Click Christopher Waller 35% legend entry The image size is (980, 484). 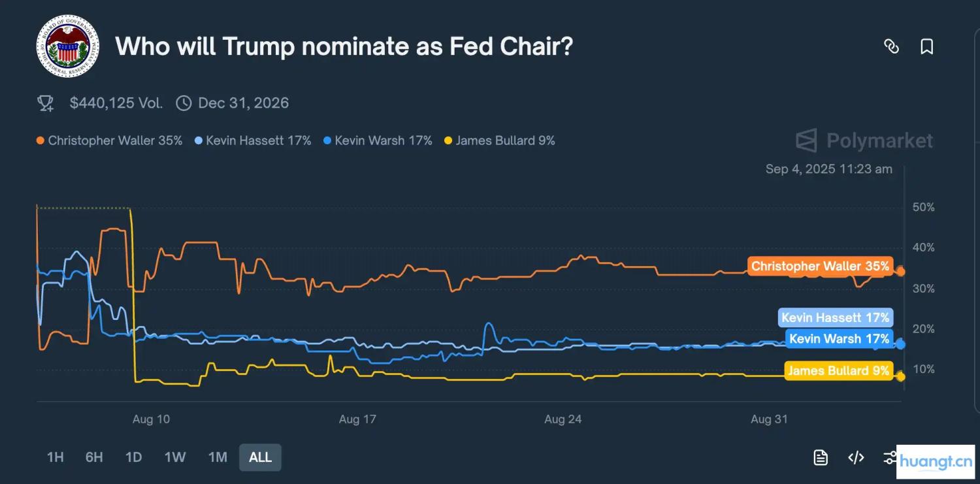pyautogui.click(x=110, y=140)
